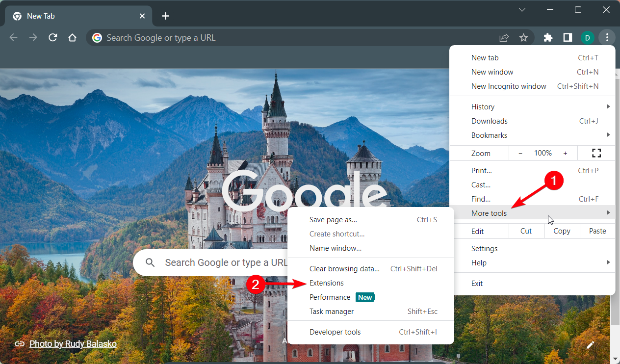The width and height of the screenshot is (620, 364).
Task: Click the Copy button in Edit row
Action: tap(562, 231)
